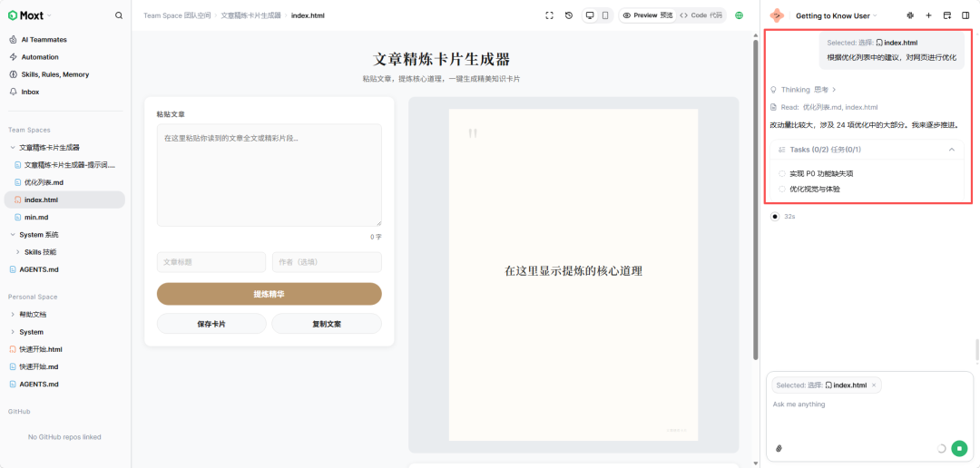
Task: Switch to mobile view mode
Action: 605,15
